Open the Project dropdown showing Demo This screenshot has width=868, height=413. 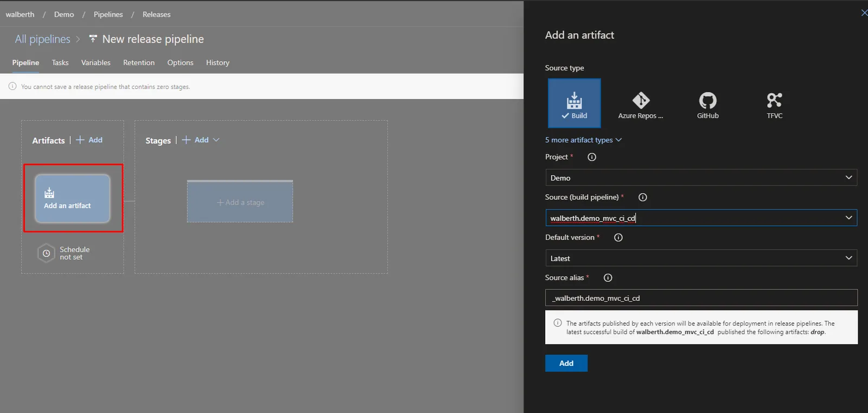click(701, 178)
